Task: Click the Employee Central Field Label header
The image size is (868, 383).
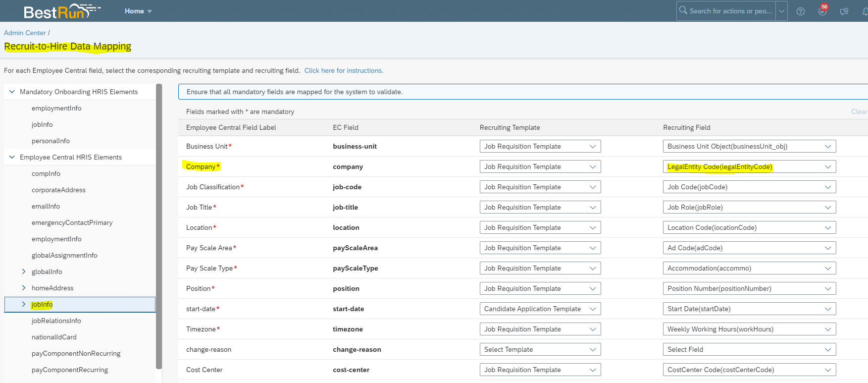Action: pyautogui.click(x=231, y=127)
